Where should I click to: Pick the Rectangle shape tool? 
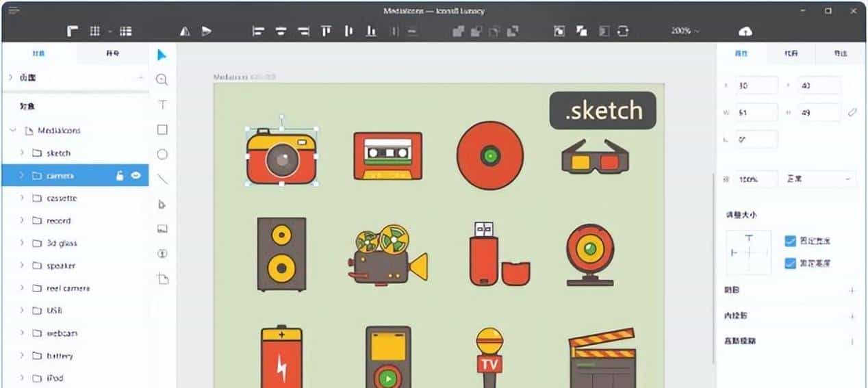162,129
